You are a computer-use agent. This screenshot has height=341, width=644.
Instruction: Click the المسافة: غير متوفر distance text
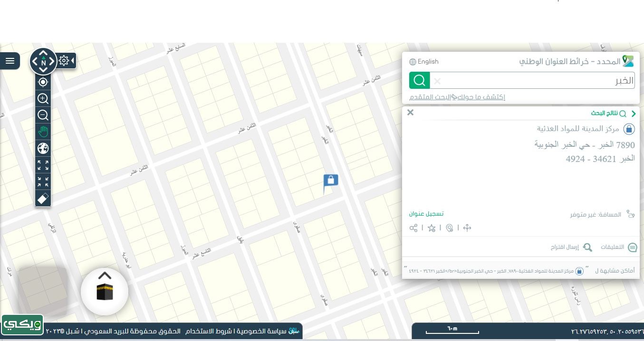pos(596,215)
